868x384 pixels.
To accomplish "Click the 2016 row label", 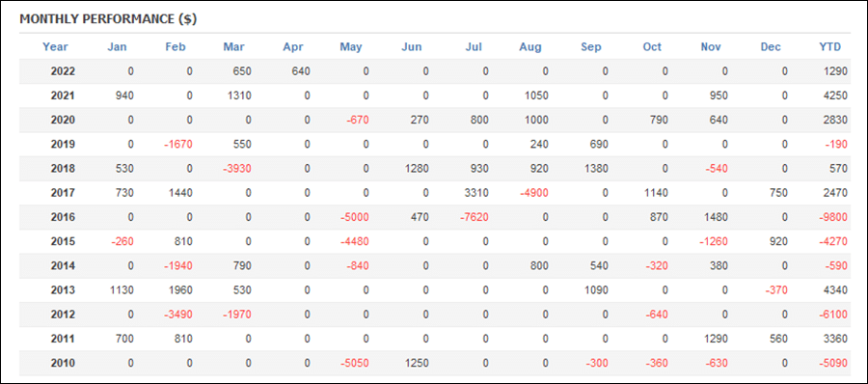I will click(63, 218).
